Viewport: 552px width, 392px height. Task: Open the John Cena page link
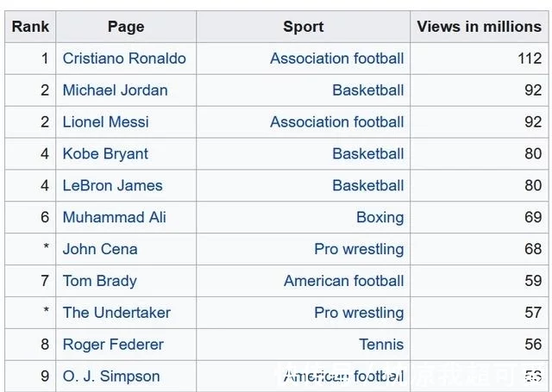click(x=100, y=249)
